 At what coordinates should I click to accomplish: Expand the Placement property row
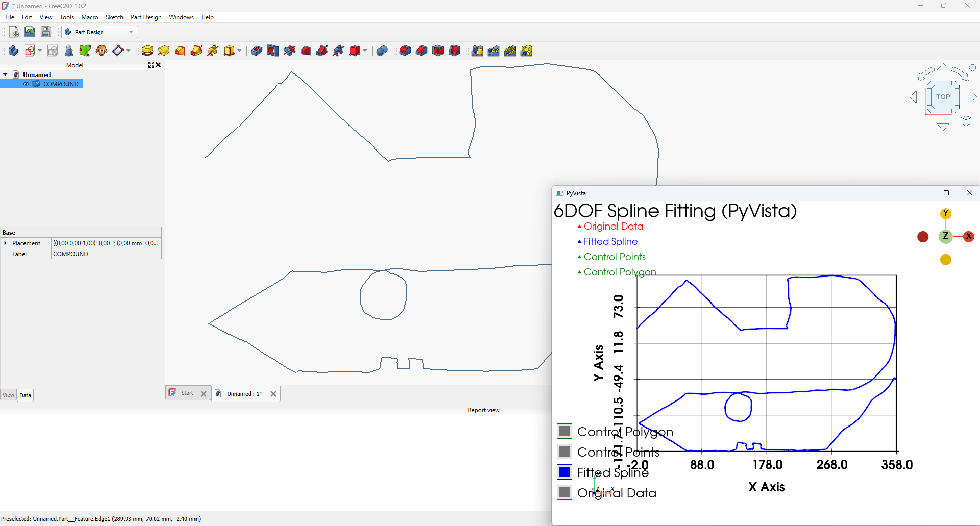click(6, 243)
